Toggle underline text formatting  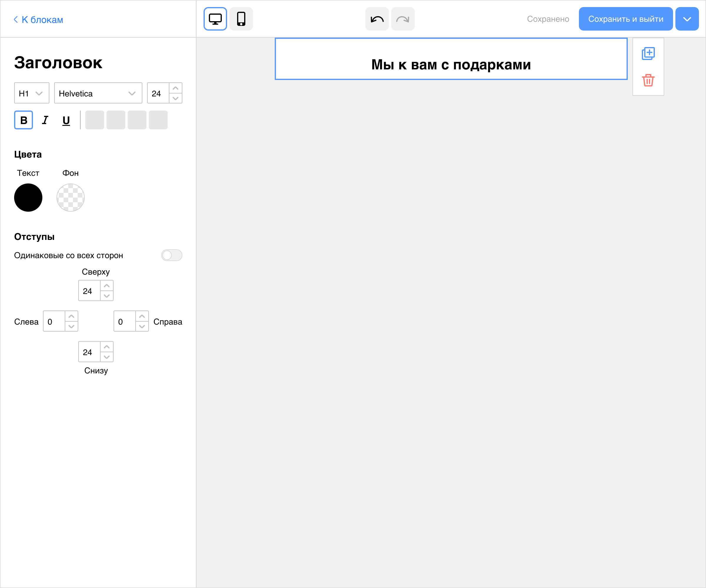(x=66, y=120)
